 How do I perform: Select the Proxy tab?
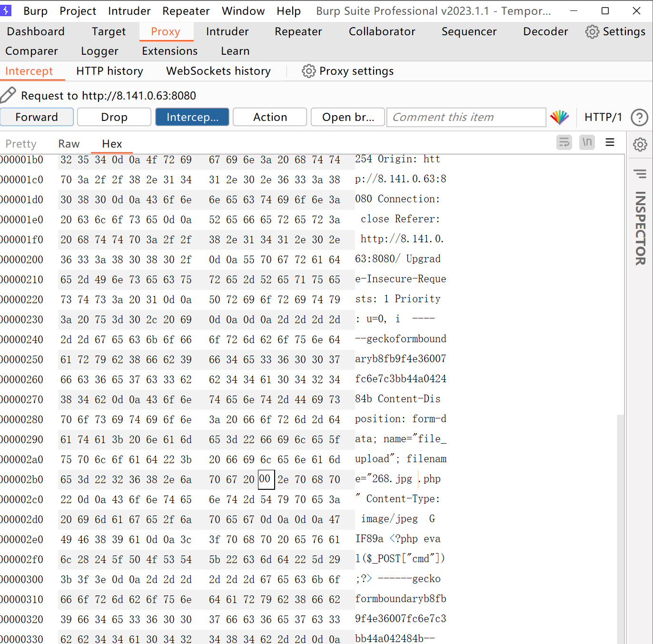pos(166,31)
